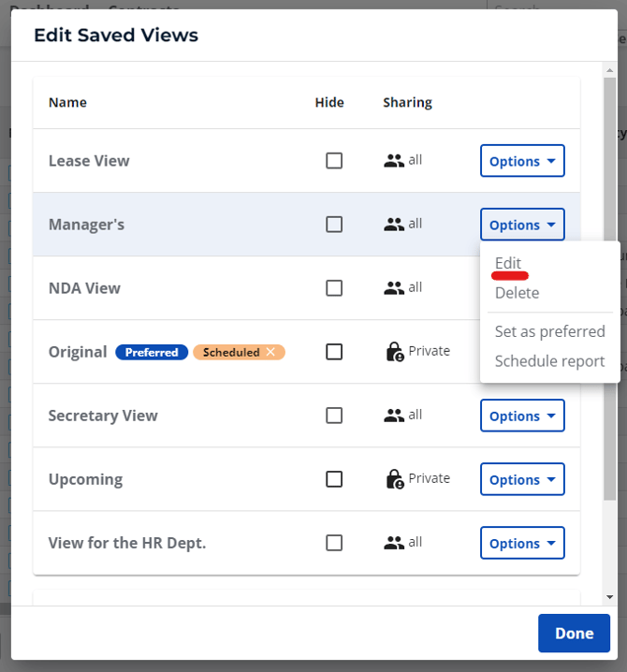The height and width of the screenshot is (672, 627).
Task: Click the scrollbar down arrow in the dialog
Action: pos(610,596)
